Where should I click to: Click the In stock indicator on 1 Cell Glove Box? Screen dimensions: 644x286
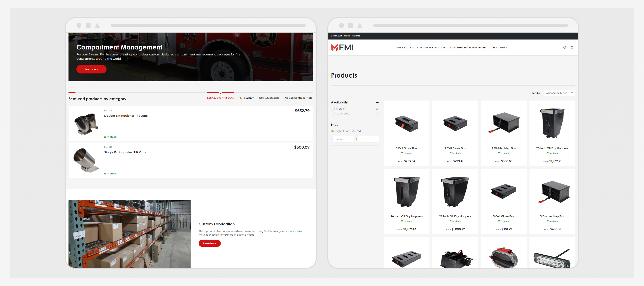coord(406,153)
